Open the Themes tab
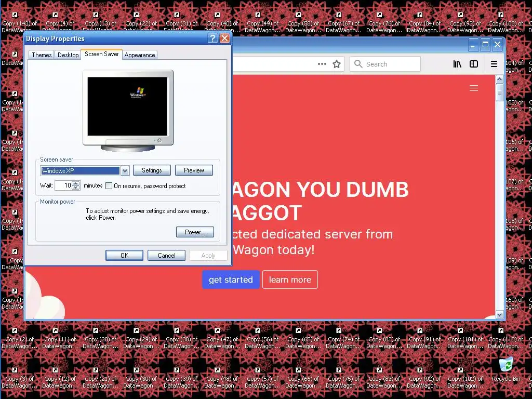The height and width of the screenshot is (399, 532). click(42, 55)
